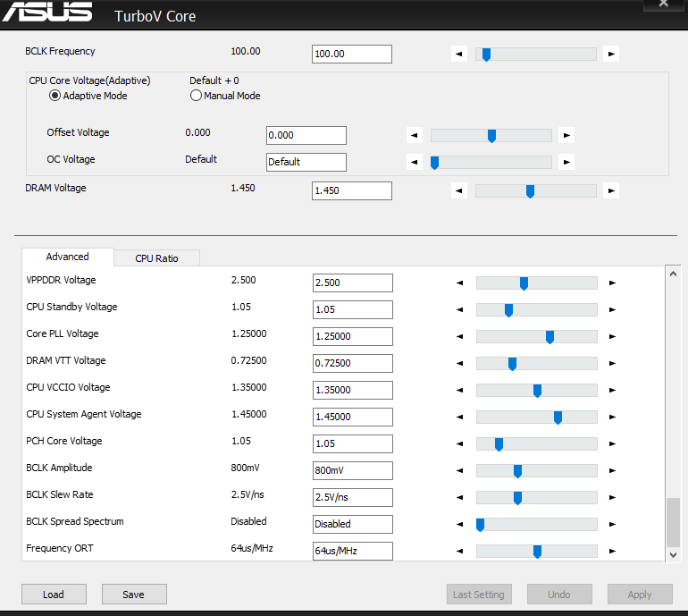The image size is (688, 616).
Task: Click the Frequency ORT input field
Action: coord(353,551)
